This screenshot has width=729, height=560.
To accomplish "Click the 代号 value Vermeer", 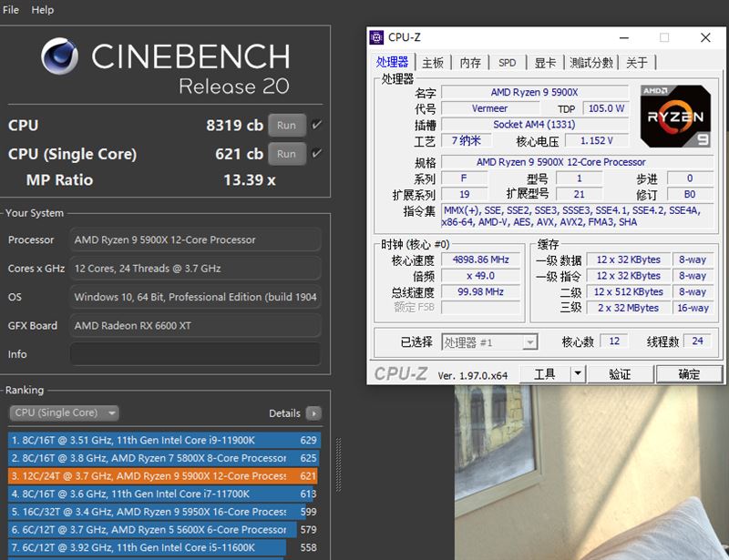I will 489,108.
